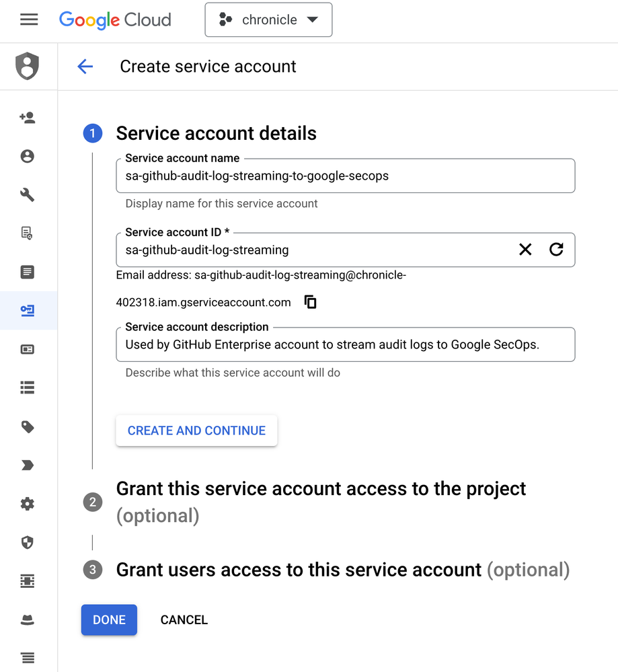Clear the Service account ID field

[525, 250]
